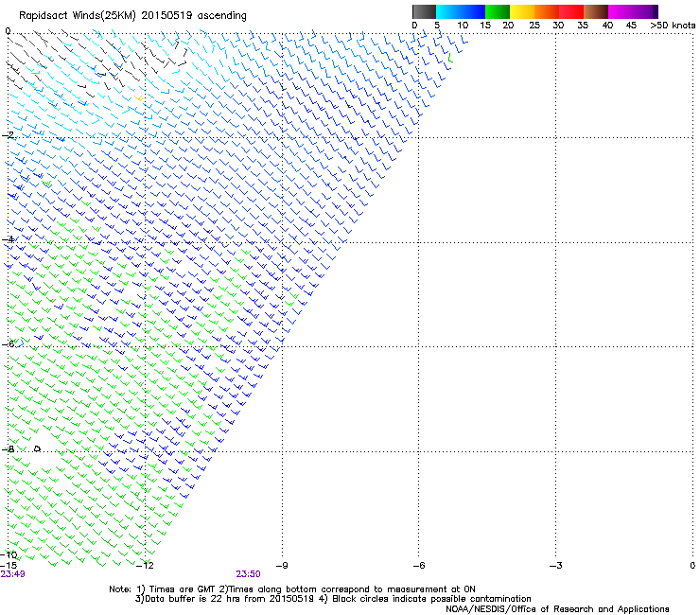Click the latitude label '-8'
The height and width of the screenshot is (615, 700).
point(8,448)
